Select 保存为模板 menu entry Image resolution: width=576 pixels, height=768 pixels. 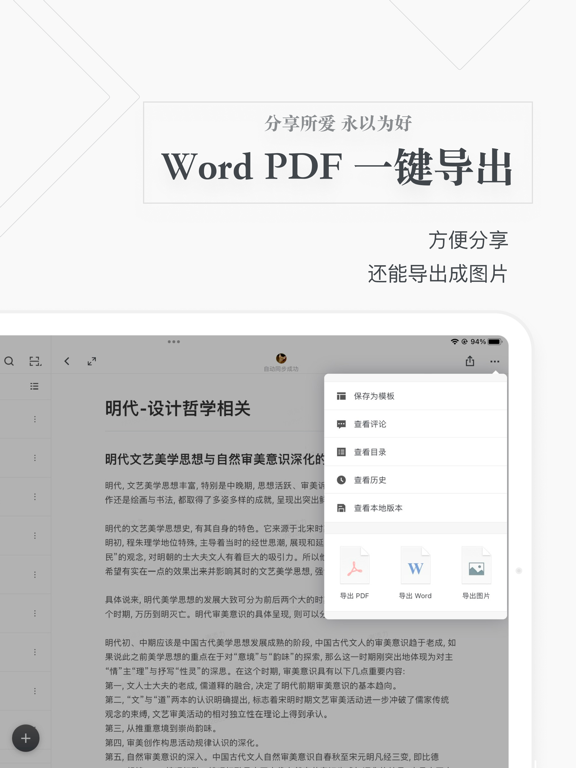click(x=415, y=396)
